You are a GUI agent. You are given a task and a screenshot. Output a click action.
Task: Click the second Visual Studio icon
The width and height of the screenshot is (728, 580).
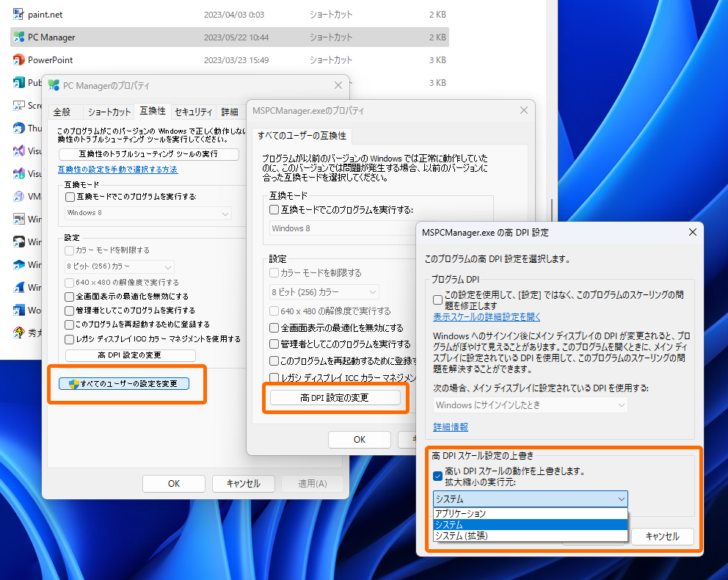point(18,174)
